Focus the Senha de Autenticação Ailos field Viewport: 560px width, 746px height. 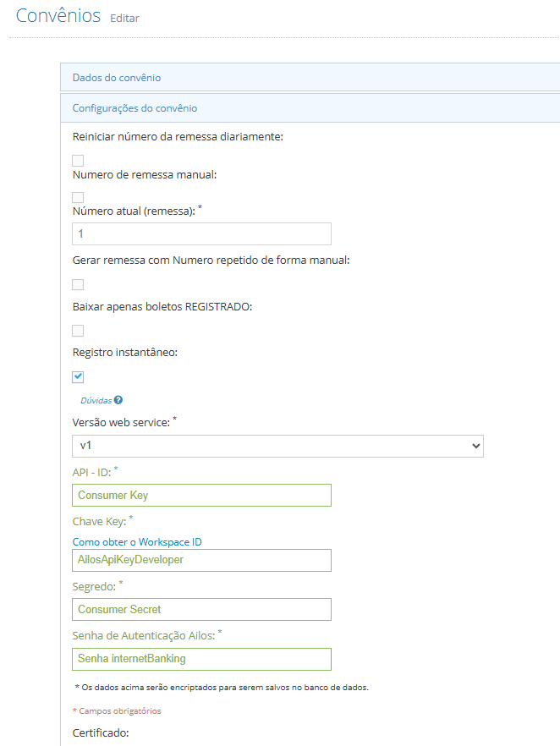click(x=201, y=659)
